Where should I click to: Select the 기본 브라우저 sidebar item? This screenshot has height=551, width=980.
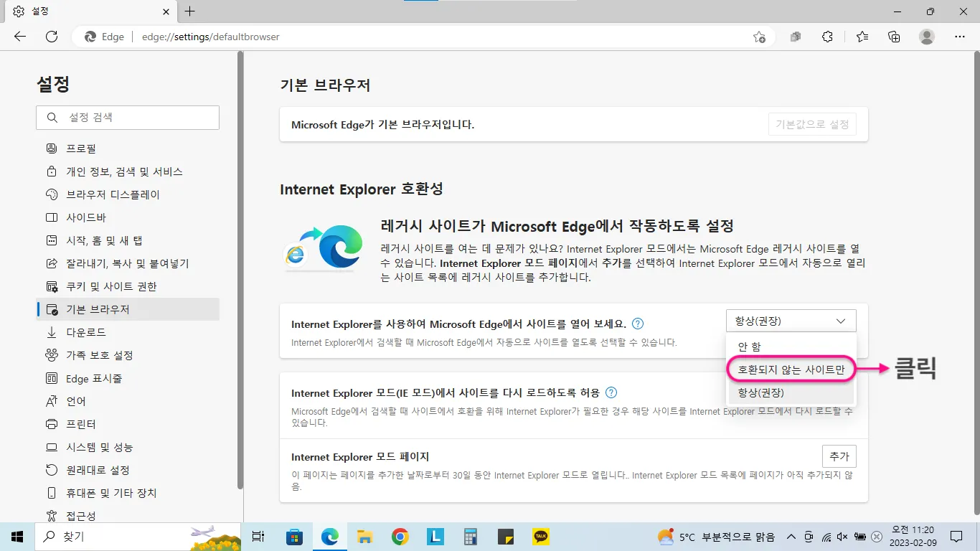point(128,309)
